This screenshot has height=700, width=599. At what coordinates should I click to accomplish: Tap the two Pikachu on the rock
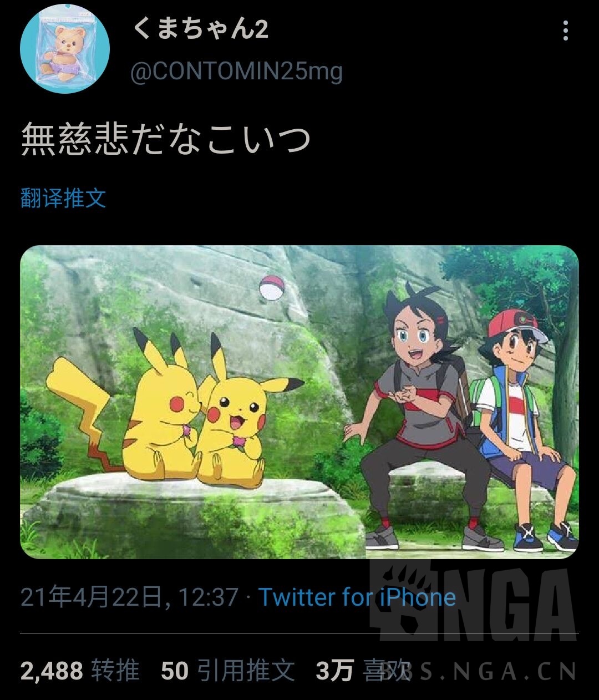175,408
